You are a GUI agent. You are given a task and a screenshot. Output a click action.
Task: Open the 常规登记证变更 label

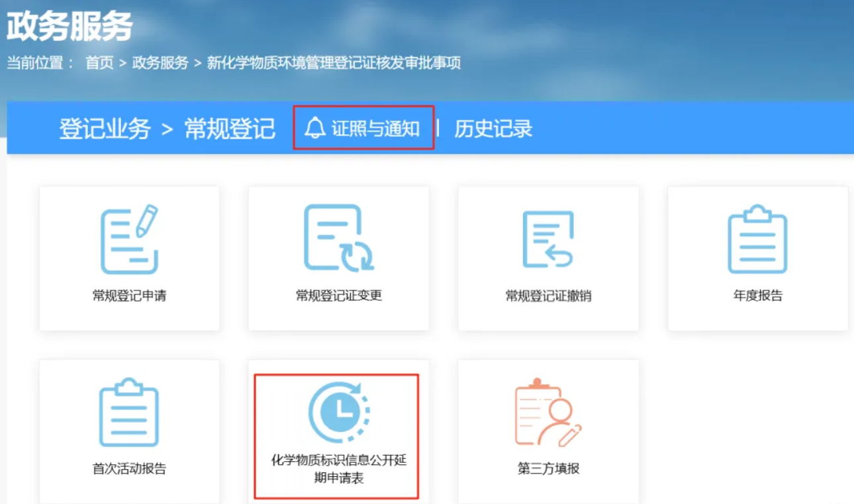pos(339,296)
